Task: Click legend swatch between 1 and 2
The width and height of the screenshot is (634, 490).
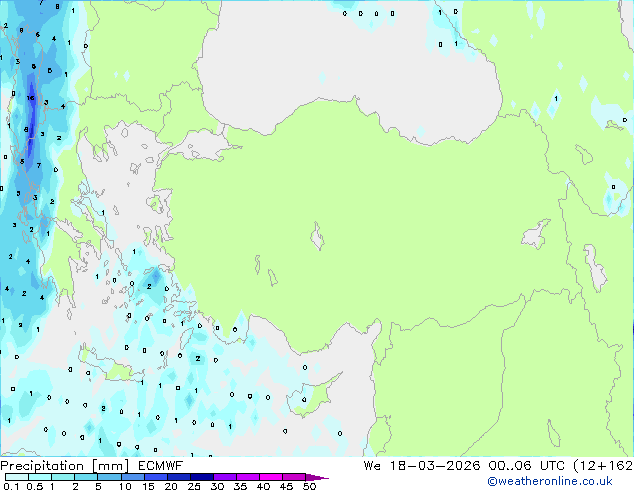Action: coord(63,477)
